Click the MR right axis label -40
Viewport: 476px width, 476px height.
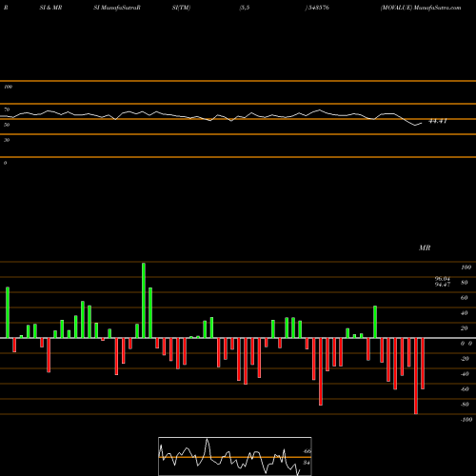click(465, 374)
